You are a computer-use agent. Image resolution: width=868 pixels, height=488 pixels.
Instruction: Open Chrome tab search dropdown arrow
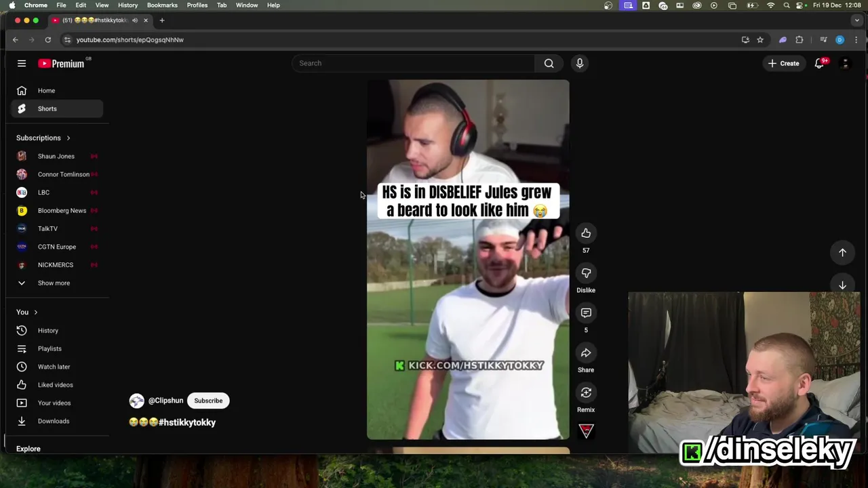tap(857, 20)
